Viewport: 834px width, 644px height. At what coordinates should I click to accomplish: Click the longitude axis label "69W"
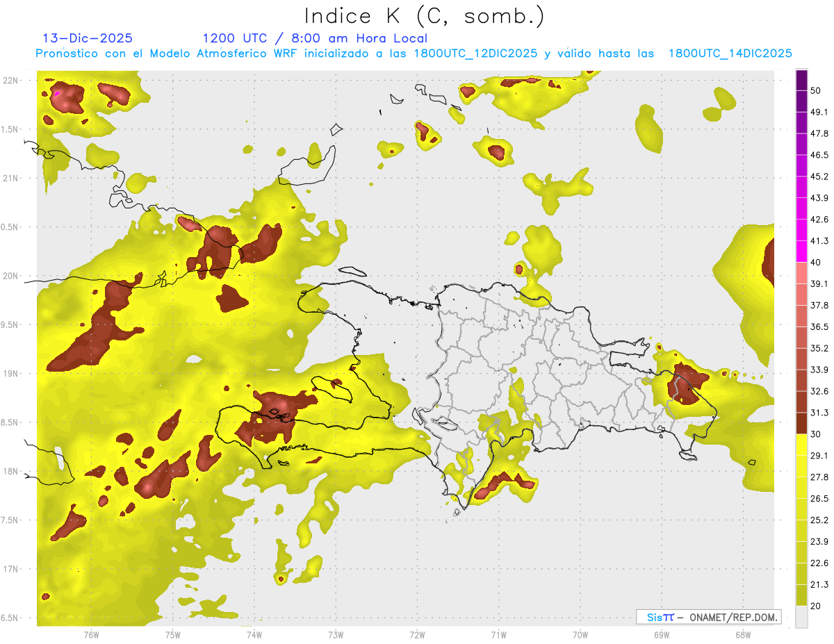pyautogui.click(x=662, y=635)
